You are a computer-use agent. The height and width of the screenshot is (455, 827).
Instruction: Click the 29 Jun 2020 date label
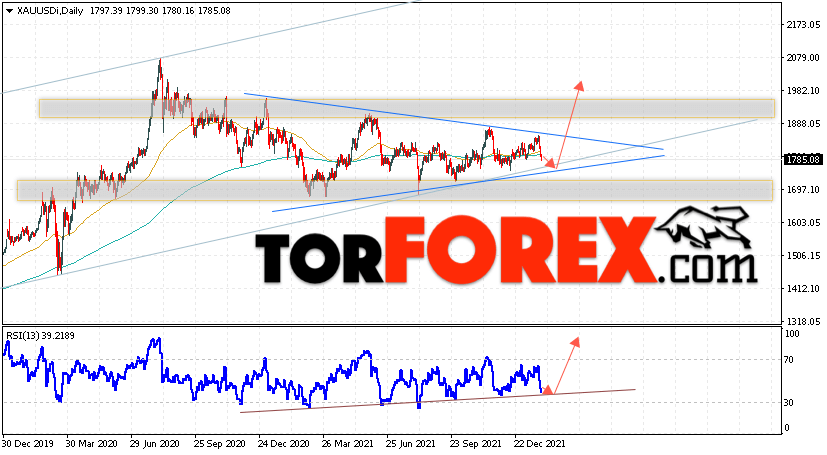coord(155,444)
